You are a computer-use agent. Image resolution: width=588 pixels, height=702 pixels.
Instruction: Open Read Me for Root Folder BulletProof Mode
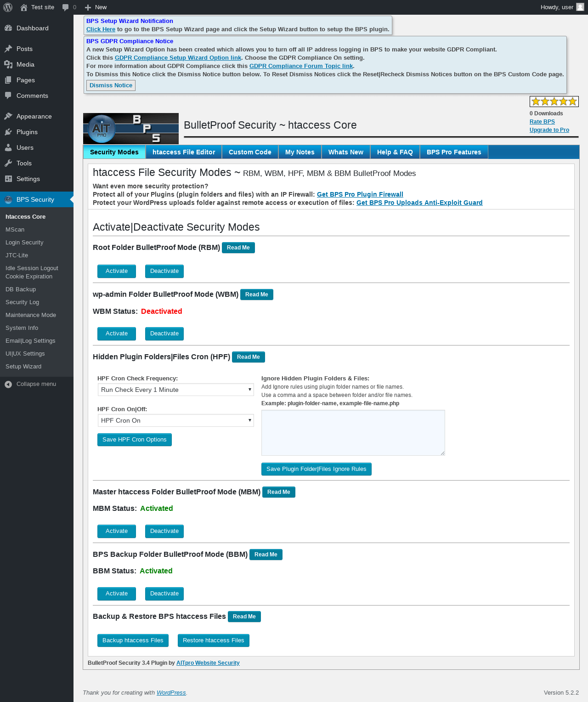pos(238,248)
